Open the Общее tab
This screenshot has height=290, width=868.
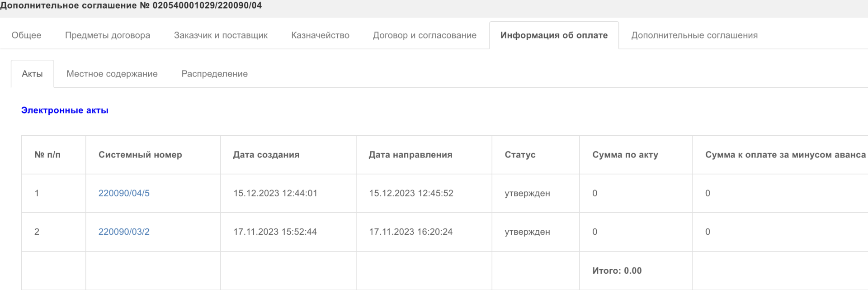(26, 35)
